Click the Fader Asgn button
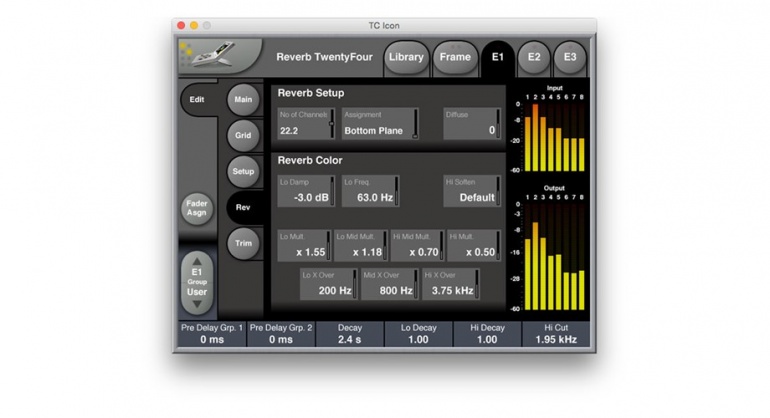 pos(197,208)
